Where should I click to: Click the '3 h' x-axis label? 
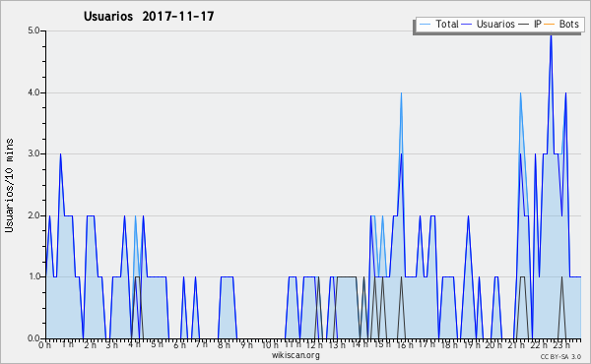(111, 344)
